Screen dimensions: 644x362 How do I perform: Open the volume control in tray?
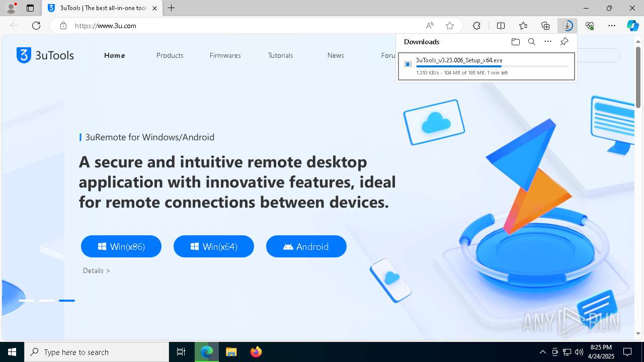tap(579, 352)
